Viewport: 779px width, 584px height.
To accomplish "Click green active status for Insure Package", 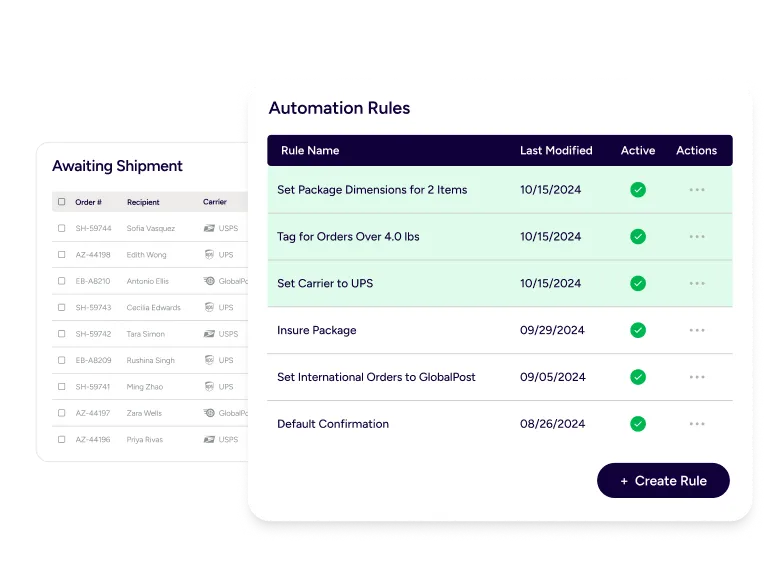I will click(637, 330).
